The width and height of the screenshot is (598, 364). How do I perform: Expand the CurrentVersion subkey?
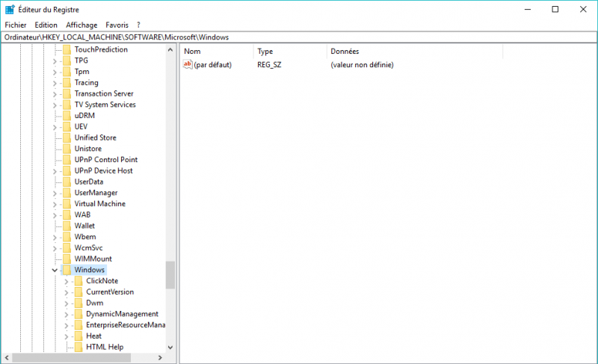(x=67, y=293)
